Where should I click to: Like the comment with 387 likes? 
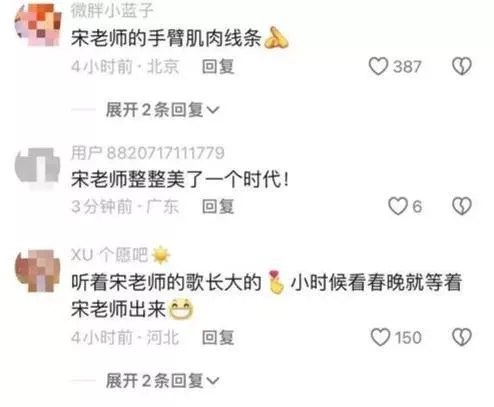click(378, 66)
